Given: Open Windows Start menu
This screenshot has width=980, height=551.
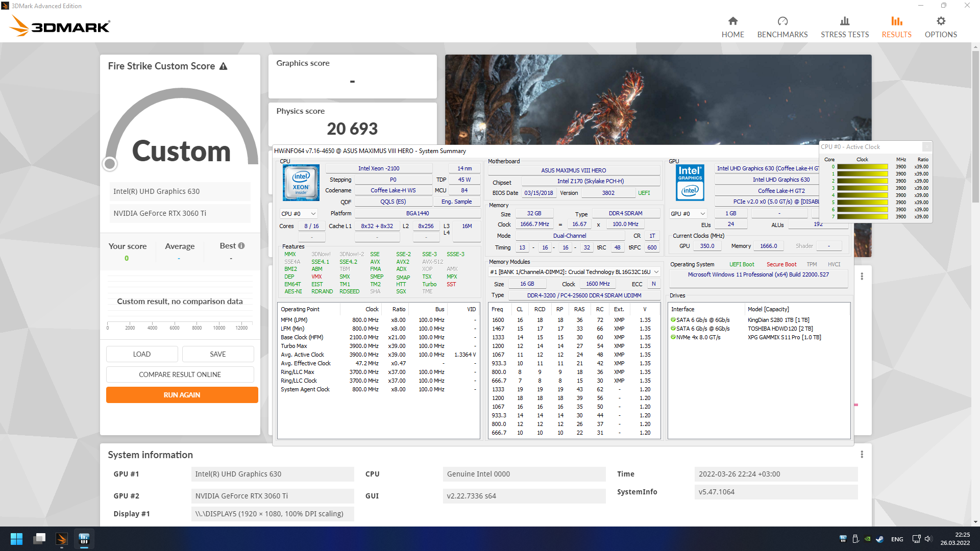Looking at the screenshot, I should pyautogui.click(x=16, y=539).
